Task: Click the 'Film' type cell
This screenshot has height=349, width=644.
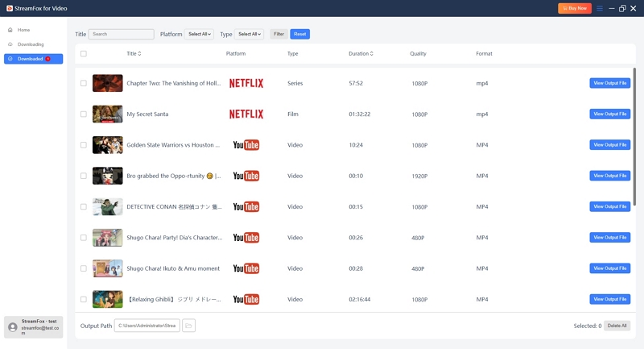Action: [x=293, y=114]
